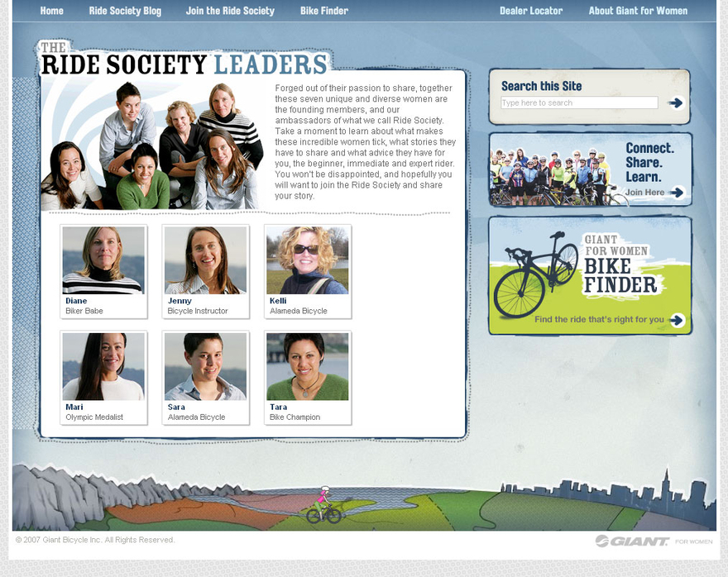View Jenny the Bicycle Instructor's photo

(x=206, y=260)
